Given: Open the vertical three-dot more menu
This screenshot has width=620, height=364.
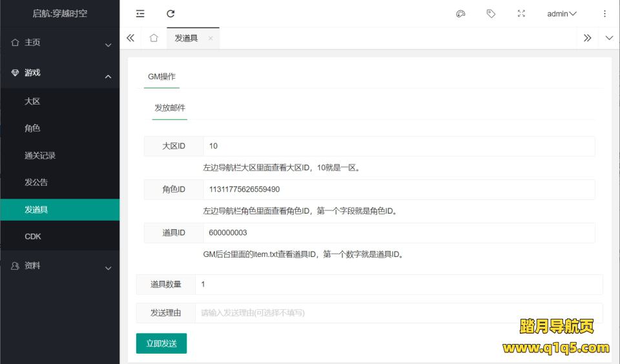Looking at the screenshot, I should coord(604,14).
